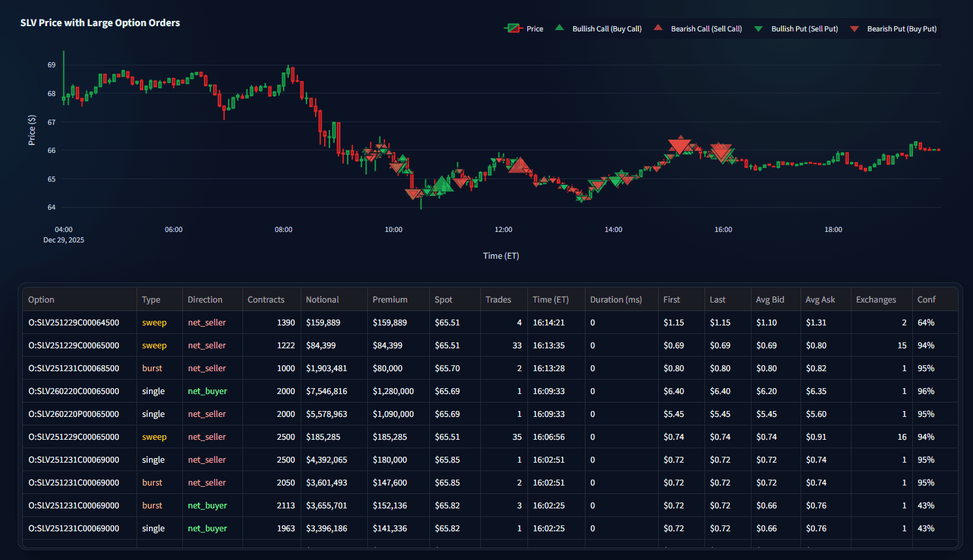This screenshot has height=560, width=973.
Task: Click the Time (ET) column header
Action: click(551, 299)
